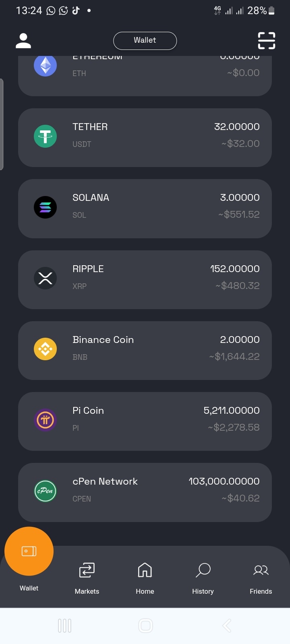
Task: Tap the Pi Coin logo
Action: pos(45,420)
